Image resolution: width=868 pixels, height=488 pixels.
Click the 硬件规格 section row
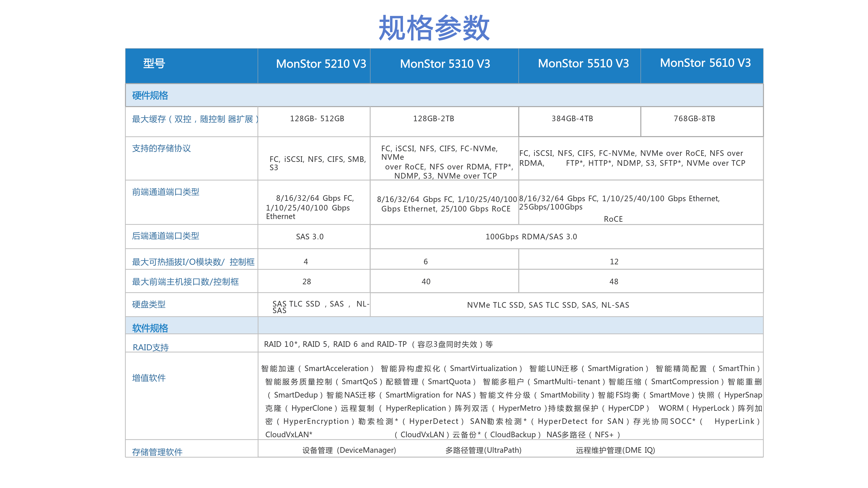click(x=444, y=95)
